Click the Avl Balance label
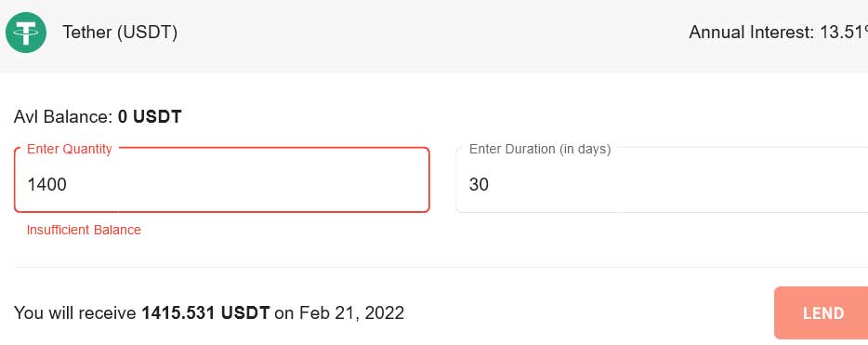868x345 pixels. (x=64, y=117)
